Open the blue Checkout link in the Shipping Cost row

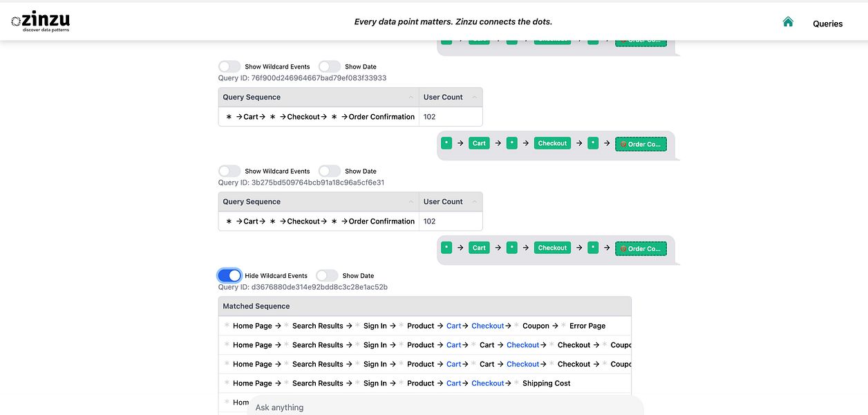click(x=488, y=383)
